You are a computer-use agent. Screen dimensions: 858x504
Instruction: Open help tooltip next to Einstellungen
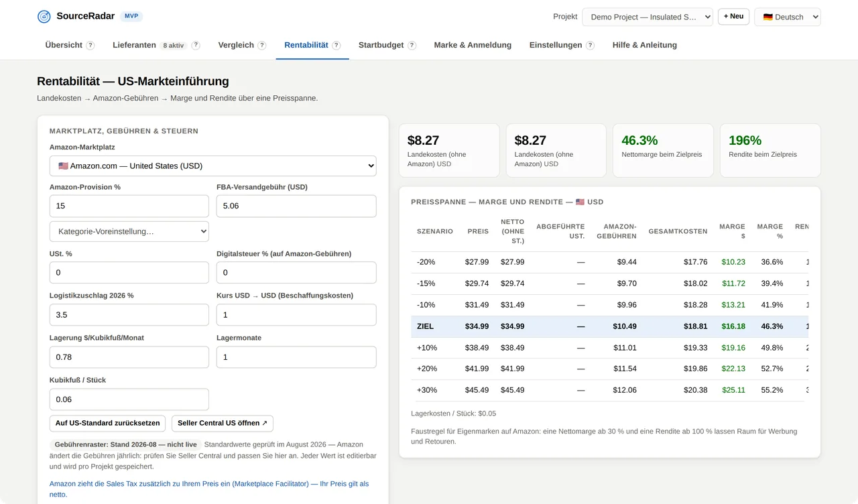pos(590,46)
